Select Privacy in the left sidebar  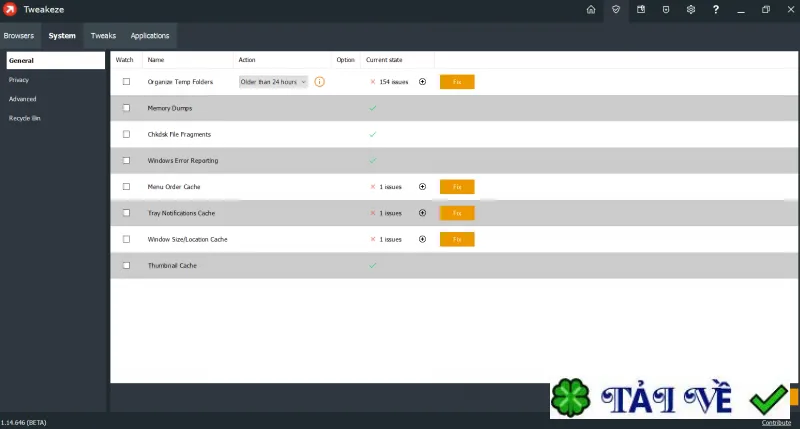click(x=19, y=80)
